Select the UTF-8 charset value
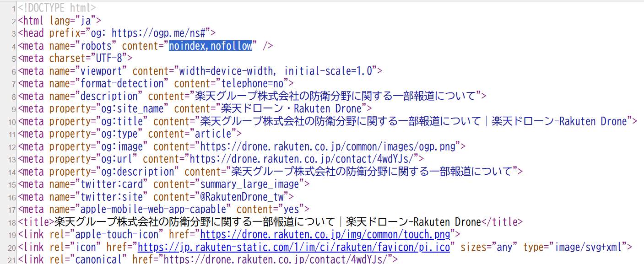Viewport: 644px width, 264px height. click(x=109, y=58)
